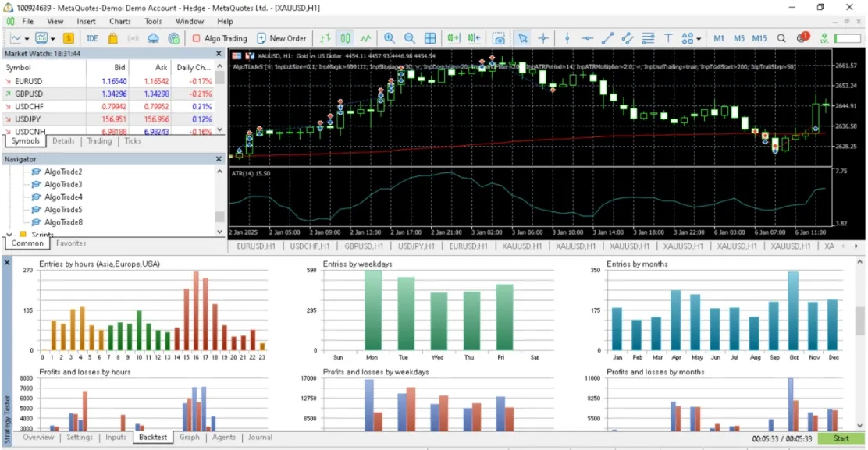Screen dimensions: 868x450
Task: Open the Charts menu
Action: (119, 22)
